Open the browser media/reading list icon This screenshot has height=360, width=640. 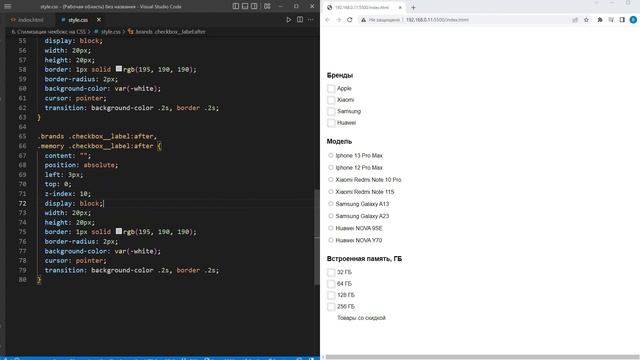(x=611, y=20)
